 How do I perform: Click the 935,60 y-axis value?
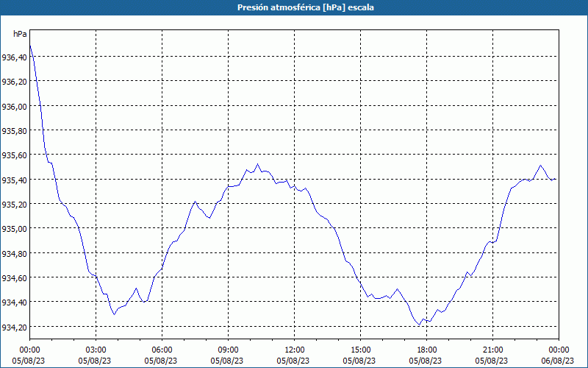point(14,155)
